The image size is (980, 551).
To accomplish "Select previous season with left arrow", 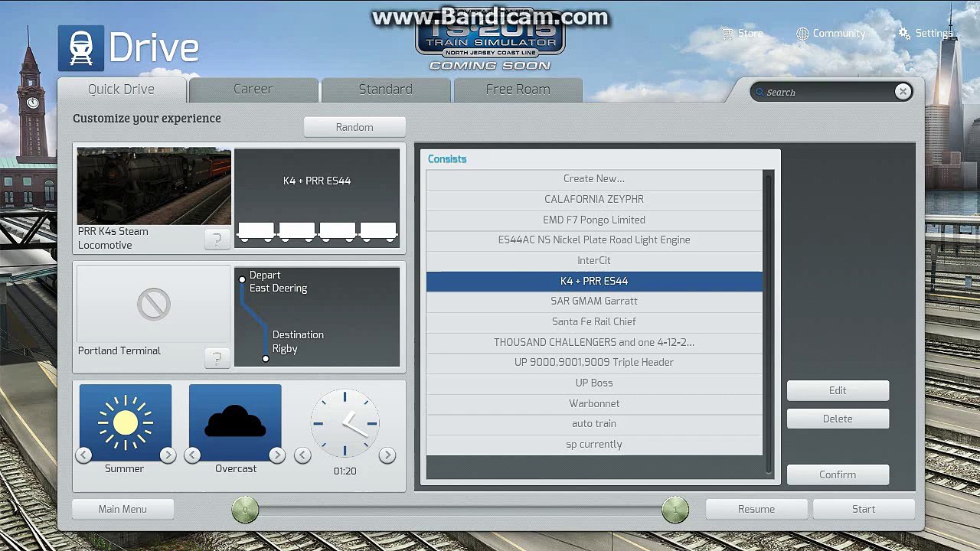I will [x=83, y=455].
